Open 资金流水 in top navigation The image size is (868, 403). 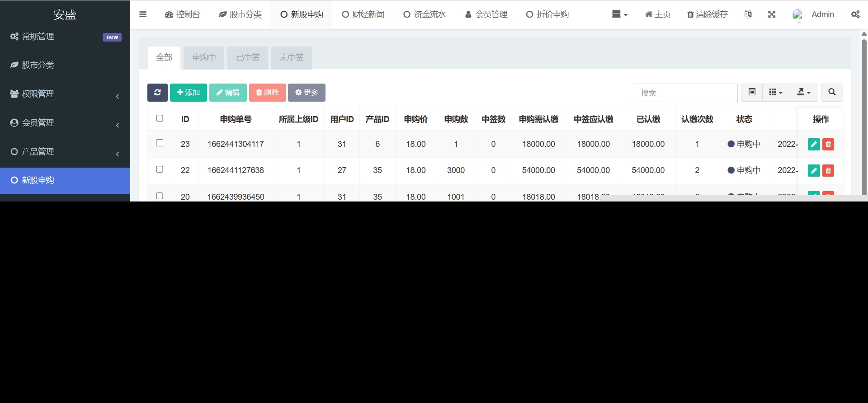click(425, 14)
